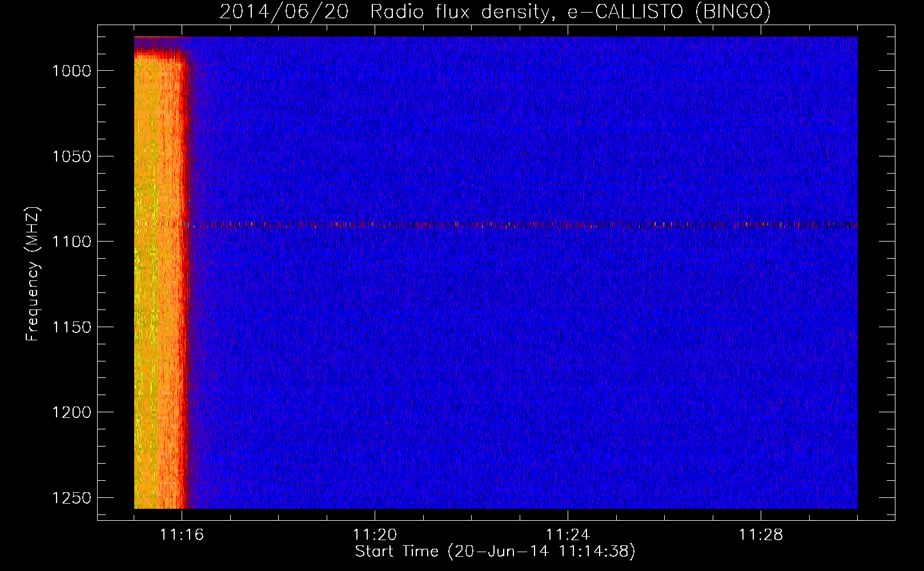
Task: Select the 1150 frequency tick label
Action: click(71, 327)
